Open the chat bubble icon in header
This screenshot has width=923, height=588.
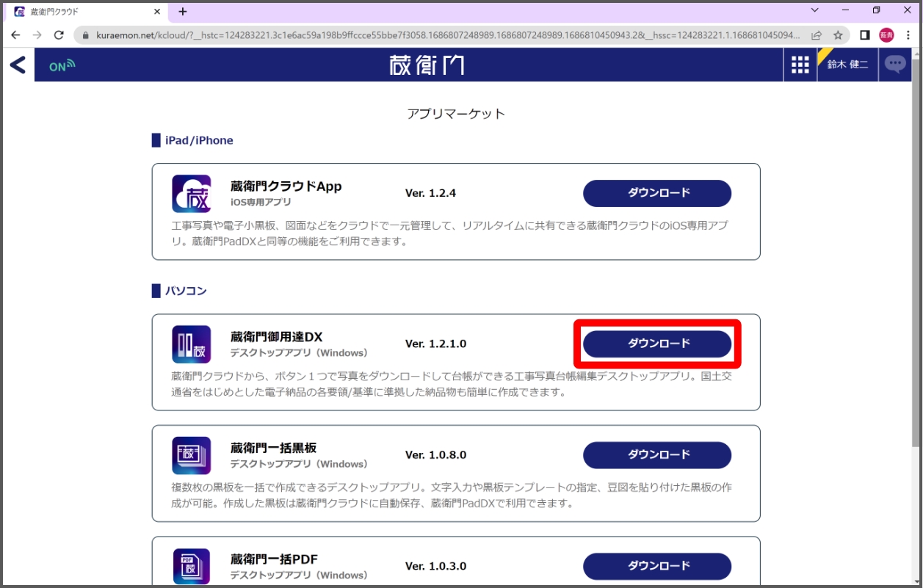coord(895,65)
